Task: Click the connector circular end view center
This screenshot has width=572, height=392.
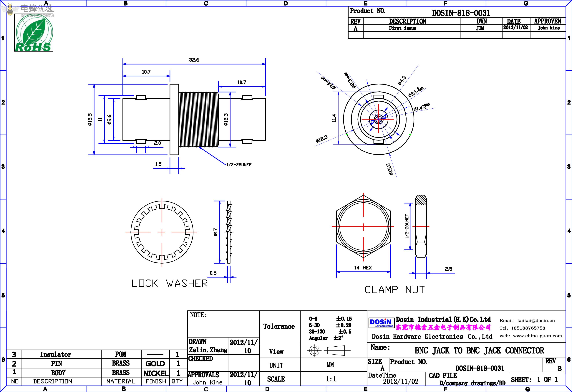Action: click(x=379, y=119)
